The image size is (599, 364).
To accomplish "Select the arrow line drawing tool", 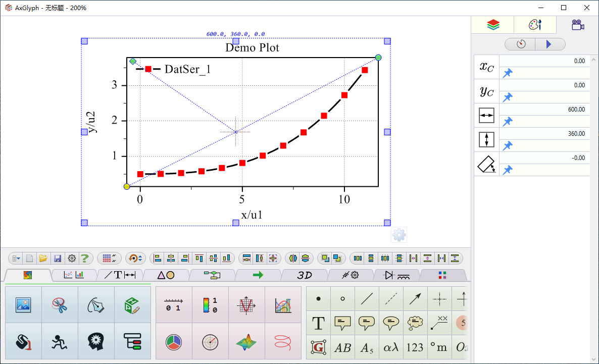I will (x=415, y=299).
